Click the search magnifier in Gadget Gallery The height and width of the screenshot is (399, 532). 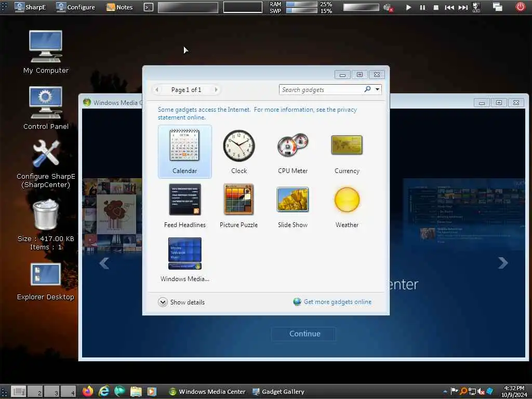(367, 89)
